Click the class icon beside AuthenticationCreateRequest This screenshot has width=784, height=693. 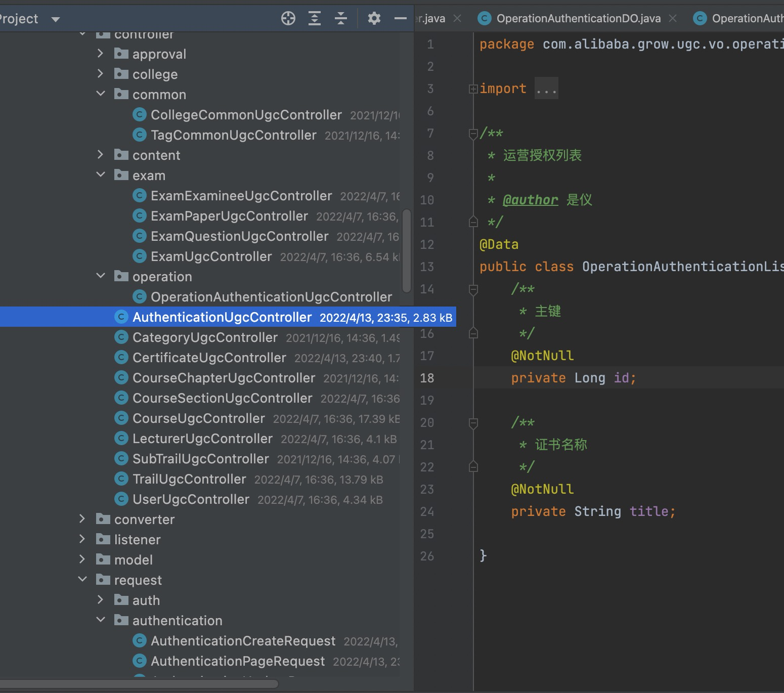pyautogui.click(x=139, y=640)
